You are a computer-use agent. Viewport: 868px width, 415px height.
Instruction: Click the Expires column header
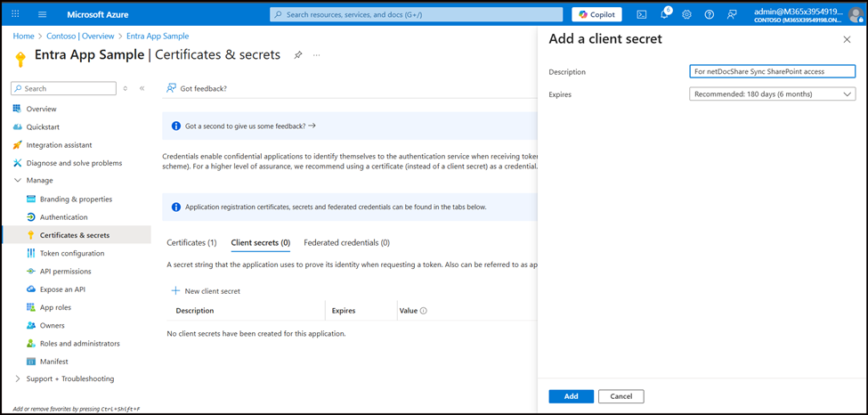click(x=344, y=311)
